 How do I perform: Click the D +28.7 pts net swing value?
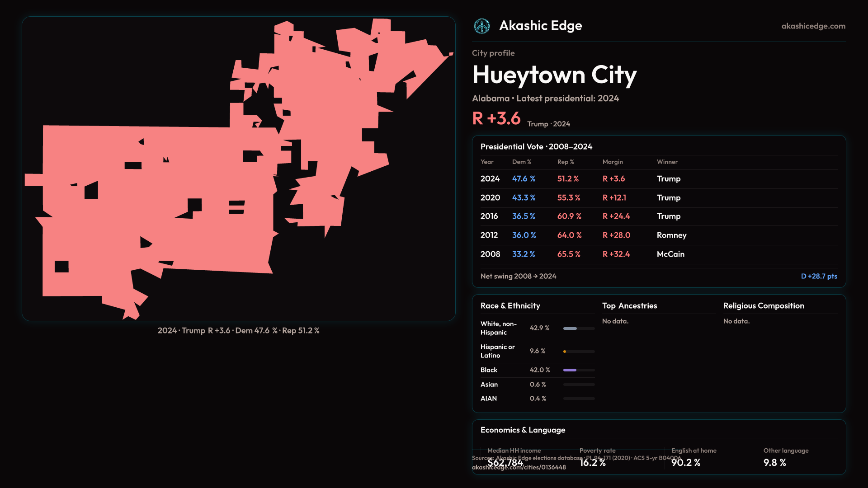(x=819, y=276)
